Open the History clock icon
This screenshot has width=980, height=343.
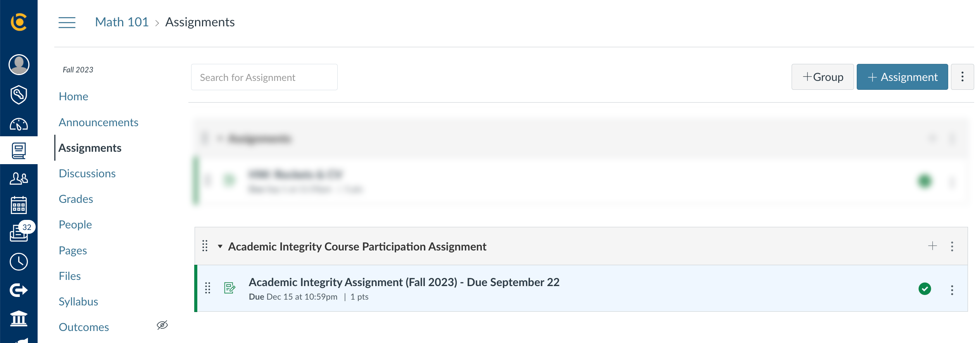(19, 262)
